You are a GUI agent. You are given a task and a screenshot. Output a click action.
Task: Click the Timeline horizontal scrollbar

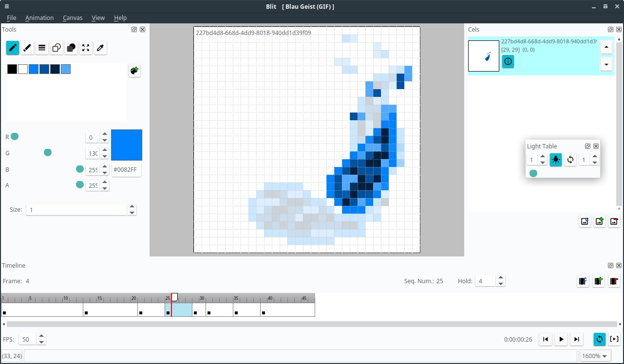click(312, 324)
